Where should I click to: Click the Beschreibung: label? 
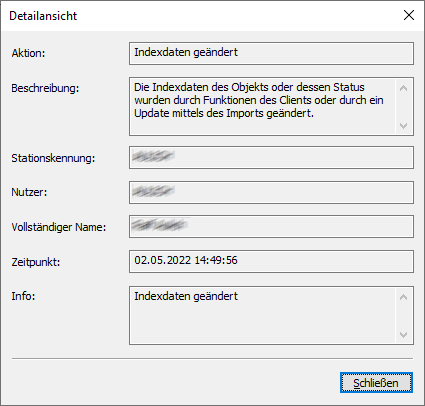[x=45, y=88]
